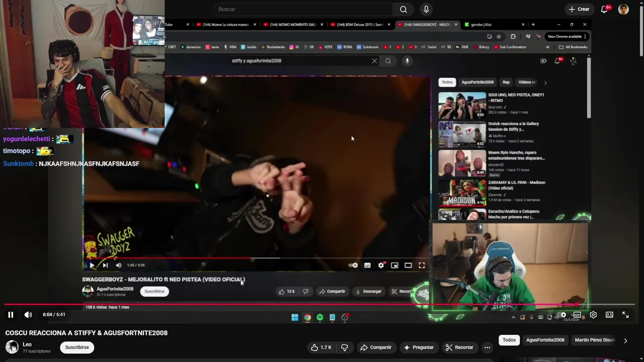Enter fullscreen on the inner player
Image resolution: width=644 pixels, height=362 pixels.
pyautogui.click(x=422, y=265)
